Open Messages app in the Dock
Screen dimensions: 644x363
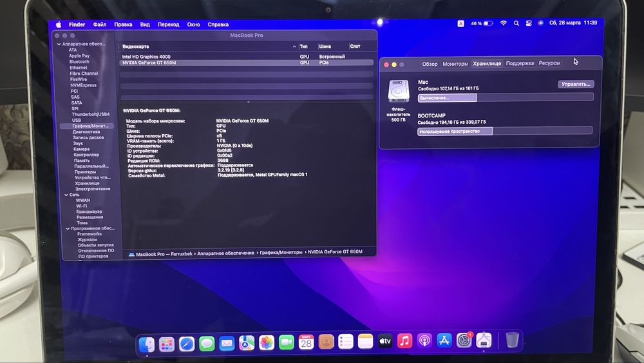(x=207, y=343)
